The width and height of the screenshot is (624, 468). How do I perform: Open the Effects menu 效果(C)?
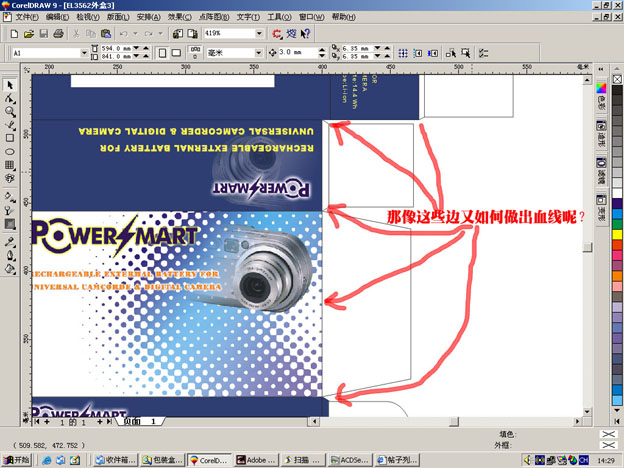pos(179,17)
